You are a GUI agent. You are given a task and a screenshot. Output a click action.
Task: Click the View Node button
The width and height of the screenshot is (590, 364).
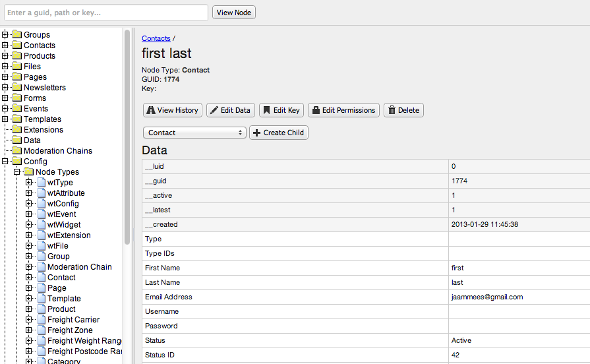tap(233, 13)
